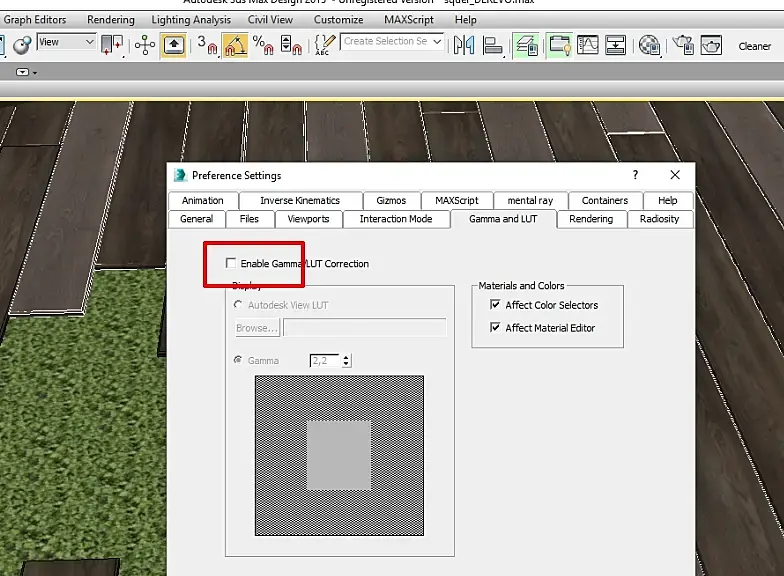Click the Gamma value field 2,2
784x576 pixels.
[326, 360]
